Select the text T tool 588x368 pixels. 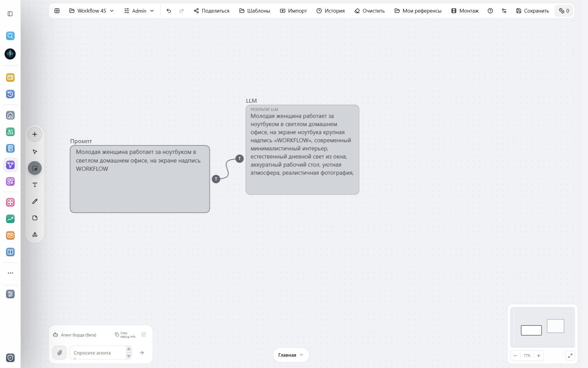click(35, 185)
